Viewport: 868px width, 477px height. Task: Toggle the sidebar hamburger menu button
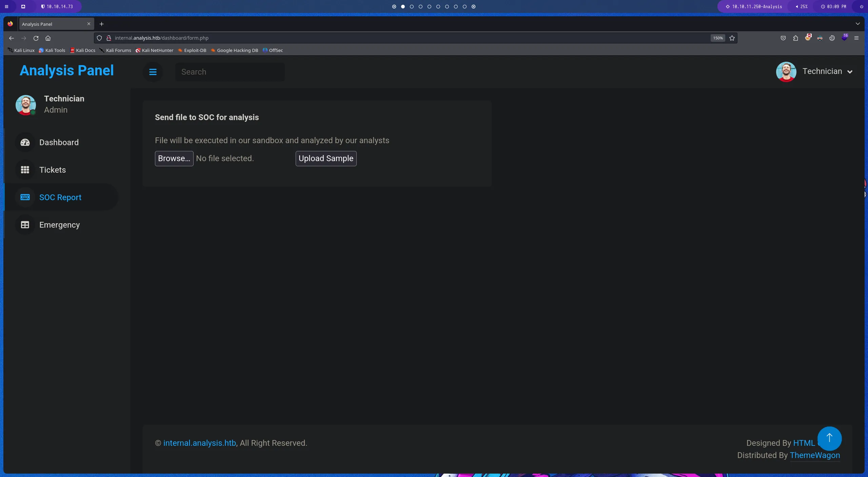pyautogui.click(x=153, y=72)
